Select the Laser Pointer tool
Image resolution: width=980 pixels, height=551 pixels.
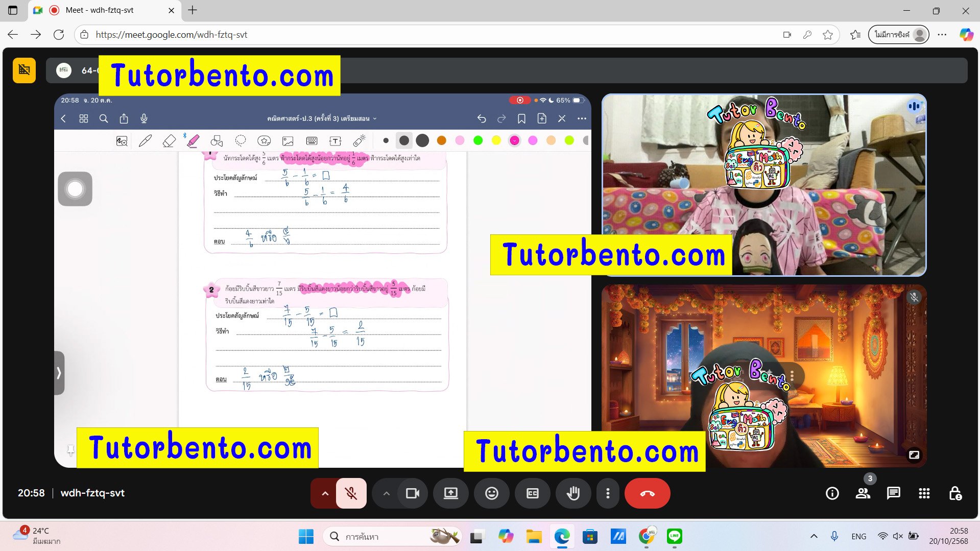(x=360, y=140)
